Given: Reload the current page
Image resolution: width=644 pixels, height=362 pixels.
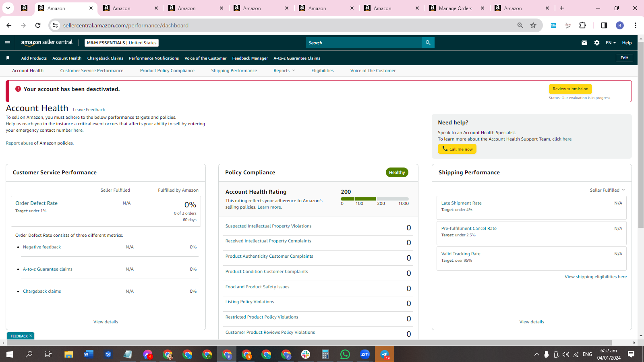Looking at the screenshot, I should pos(38,25).
